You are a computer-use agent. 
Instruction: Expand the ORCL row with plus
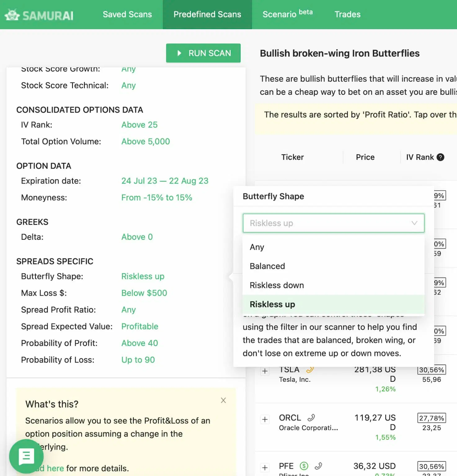tap(265, 419)
